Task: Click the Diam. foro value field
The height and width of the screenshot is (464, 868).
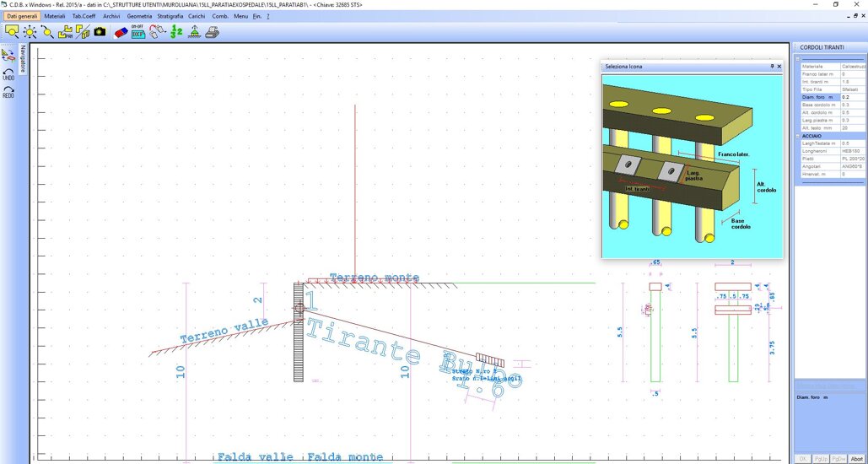Action: (852, 97)
